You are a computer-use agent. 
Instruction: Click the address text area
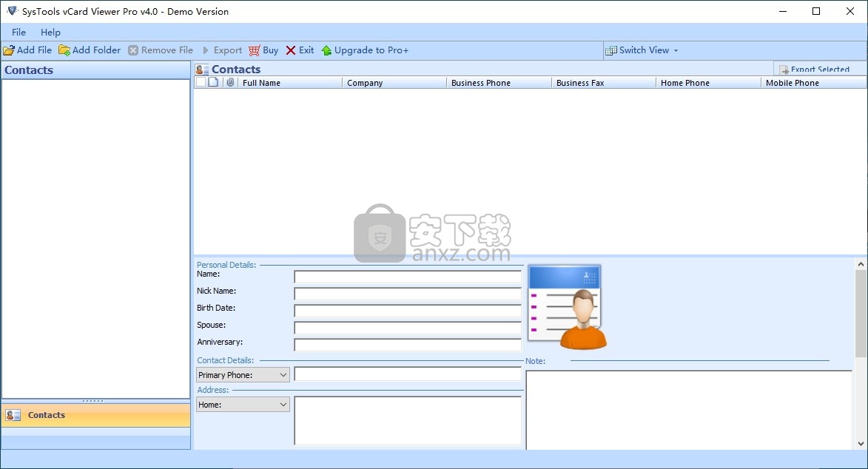coord(408,421)
